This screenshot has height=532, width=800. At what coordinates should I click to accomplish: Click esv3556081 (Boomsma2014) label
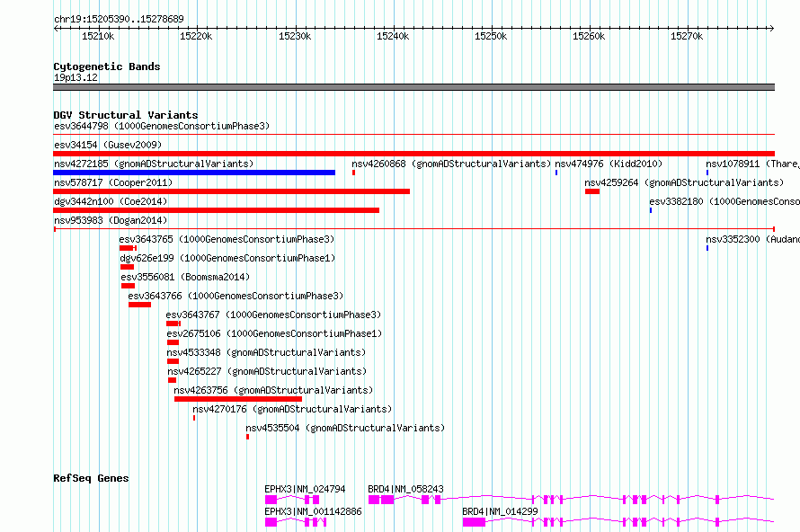click(x=185, y=277)
